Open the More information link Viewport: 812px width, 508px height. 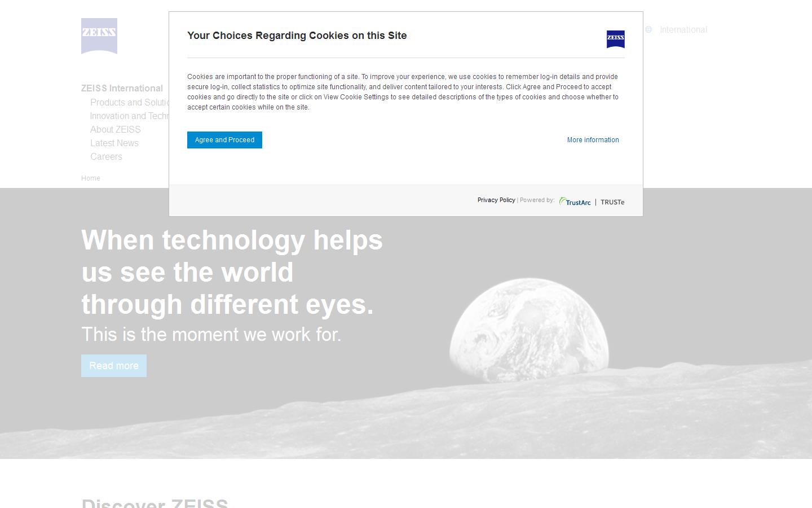click(x=593, y=140)
